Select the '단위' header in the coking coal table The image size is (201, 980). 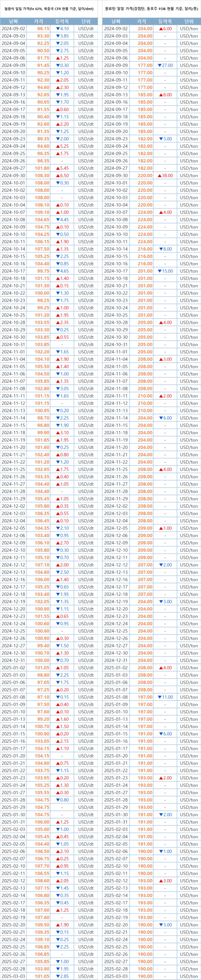[x=189, y=21]
